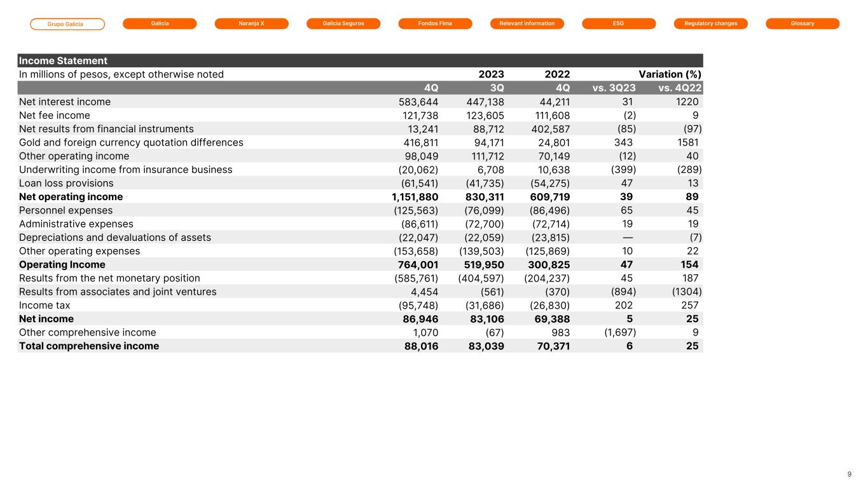Open the Fondos Fima tab
868x488 pixels.
(x=435, y=24)
